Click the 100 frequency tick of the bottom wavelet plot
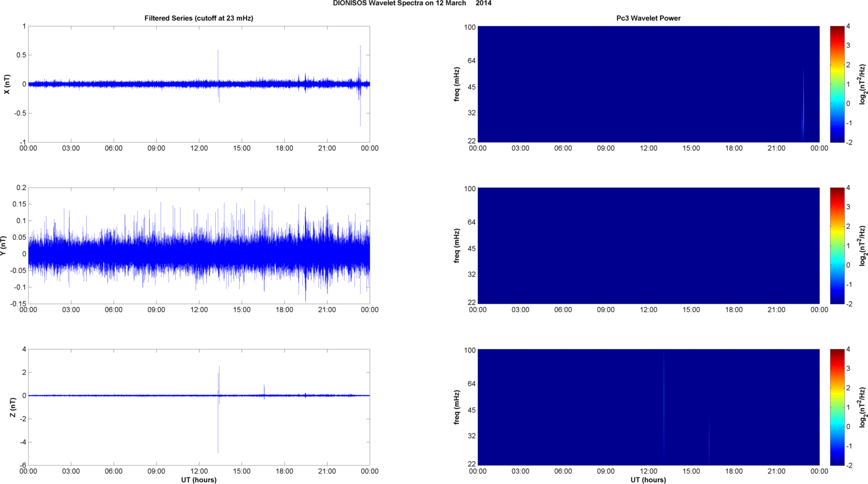868x484 pixels. [470, 351]
